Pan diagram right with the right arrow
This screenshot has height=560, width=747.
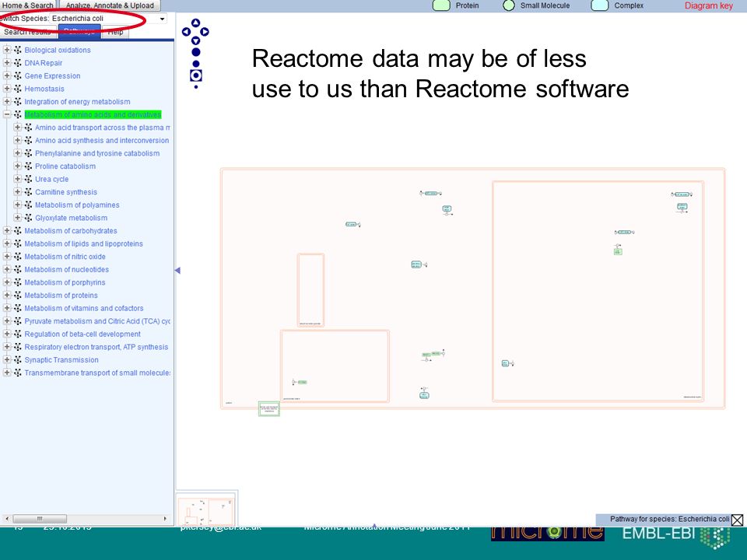205,32
